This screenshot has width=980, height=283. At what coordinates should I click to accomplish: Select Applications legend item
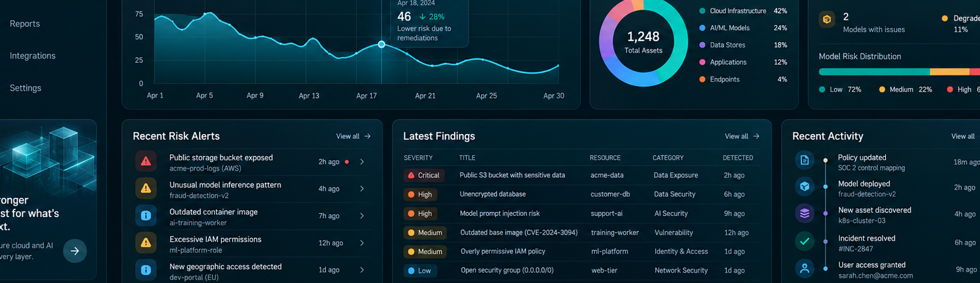[x=743, y=62]
